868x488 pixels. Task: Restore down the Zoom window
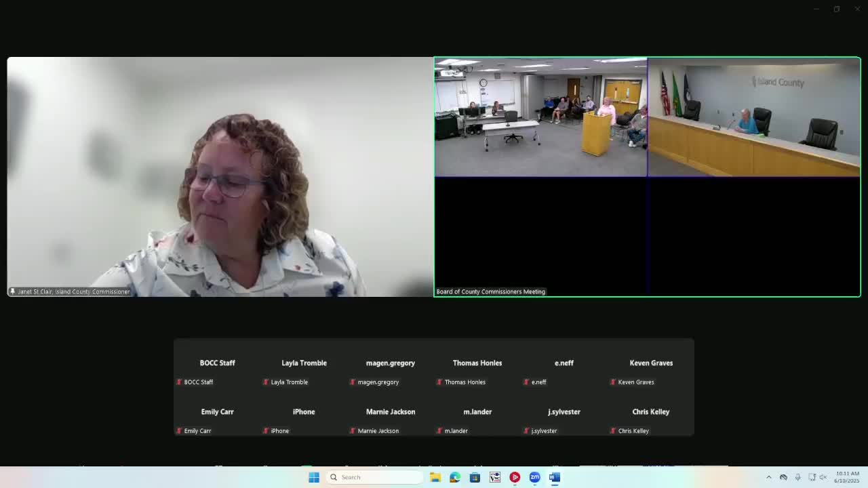pyautogui.click(x=837, y=9)
